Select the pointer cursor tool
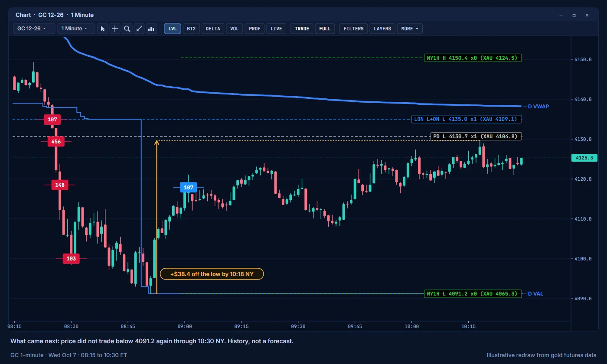The width and height of the screenshot is (607, 364). coord(103,29)
